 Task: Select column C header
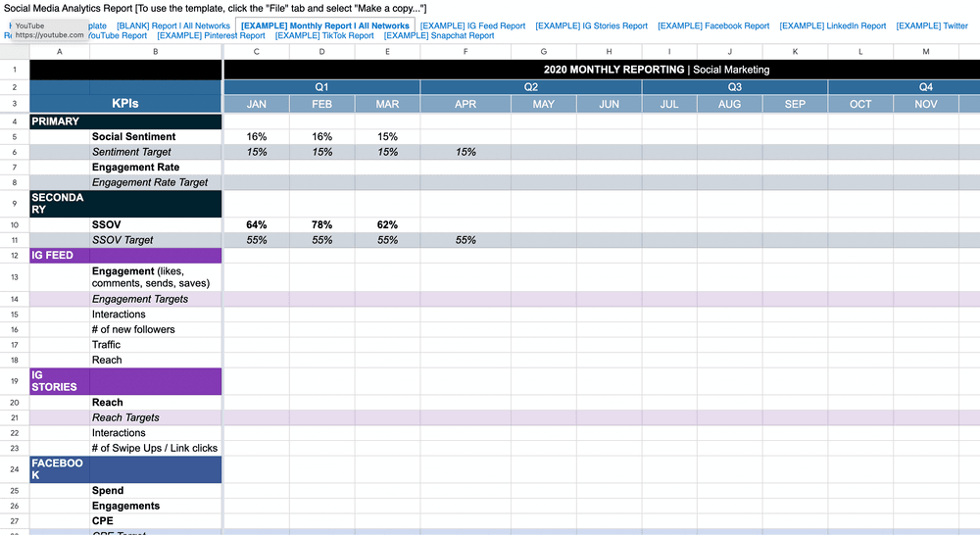pos(257,51)
